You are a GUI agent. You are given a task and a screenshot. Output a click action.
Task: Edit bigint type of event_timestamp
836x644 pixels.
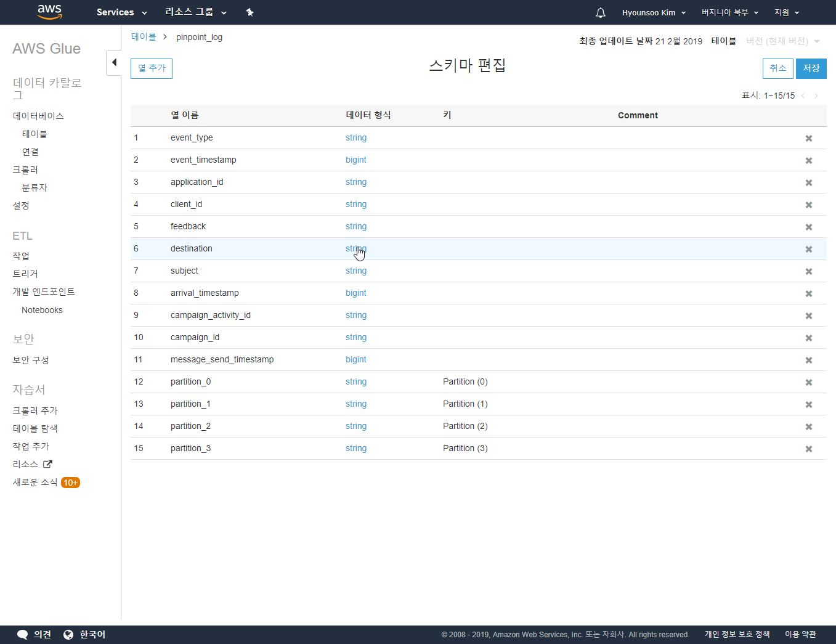pos(356,160)
